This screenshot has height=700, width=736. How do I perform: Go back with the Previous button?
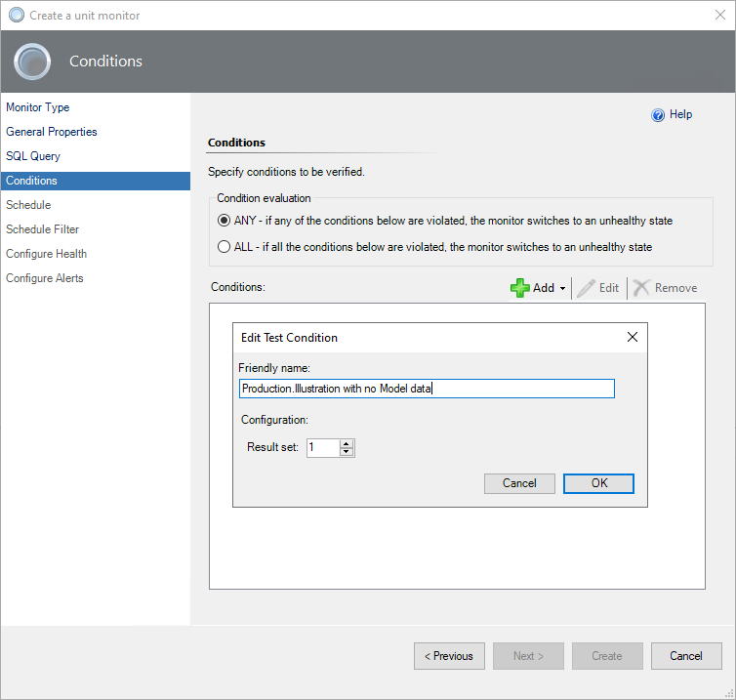coord(449,656)
